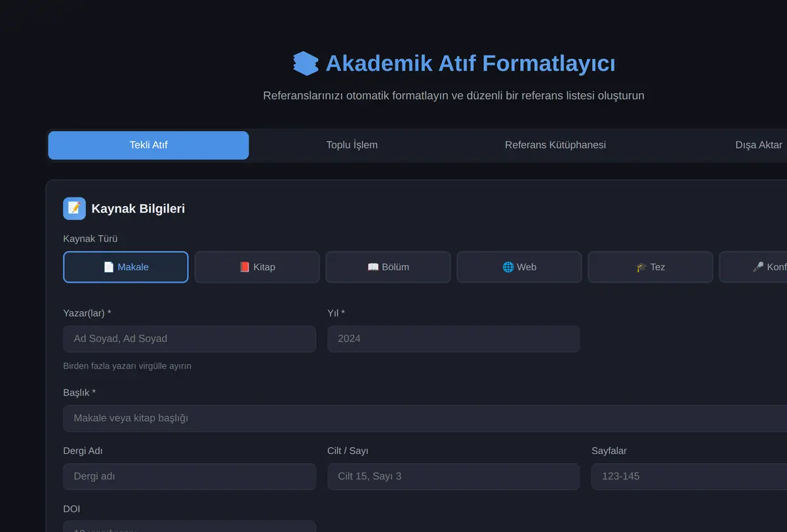
Task: Click the 'Birden fazla yazarı virgülle ayırın' hint
Action: [127, 366]
